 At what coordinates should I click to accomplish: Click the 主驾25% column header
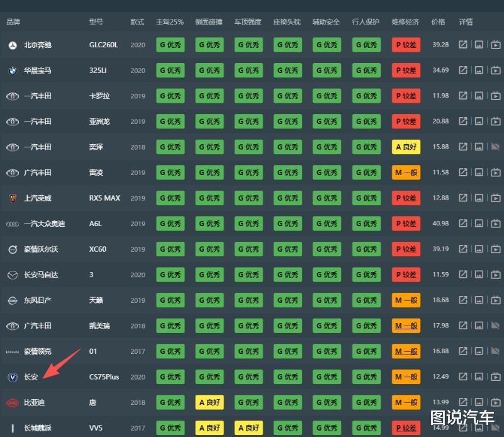pyautogui.click(x=170, y=22)
